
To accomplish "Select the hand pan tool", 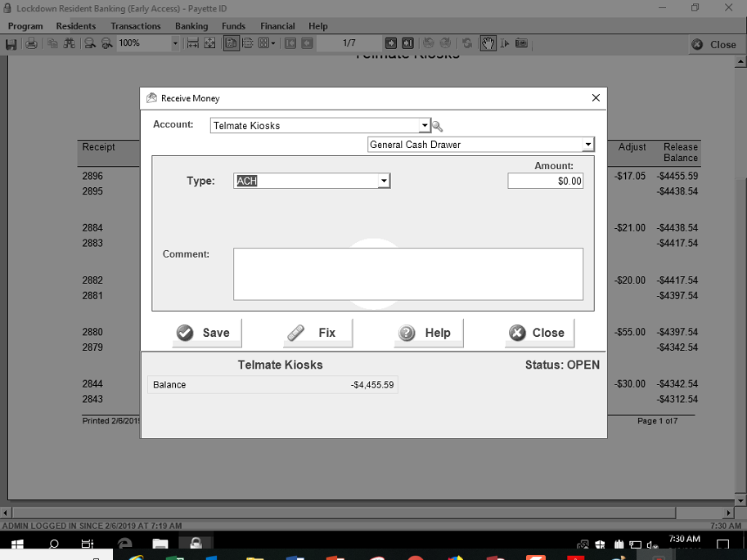I will [488, 43].
